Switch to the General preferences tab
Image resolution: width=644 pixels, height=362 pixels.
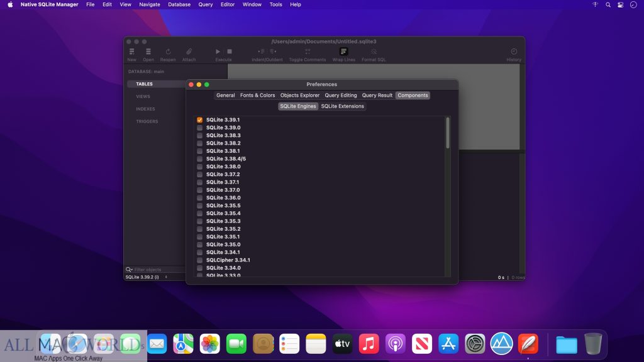(x=226, y=96)
